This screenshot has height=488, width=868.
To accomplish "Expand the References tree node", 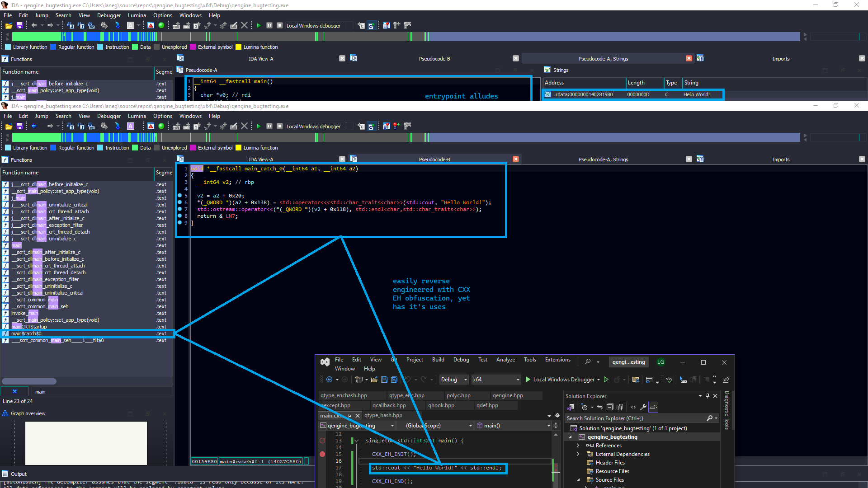I will [x=578, y=446].
